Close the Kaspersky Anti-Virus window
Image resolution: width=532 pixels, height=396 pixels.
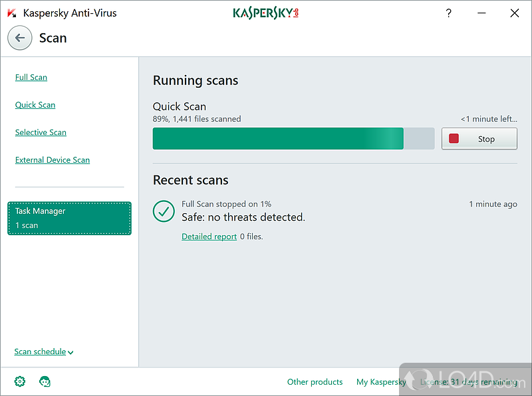514,13
